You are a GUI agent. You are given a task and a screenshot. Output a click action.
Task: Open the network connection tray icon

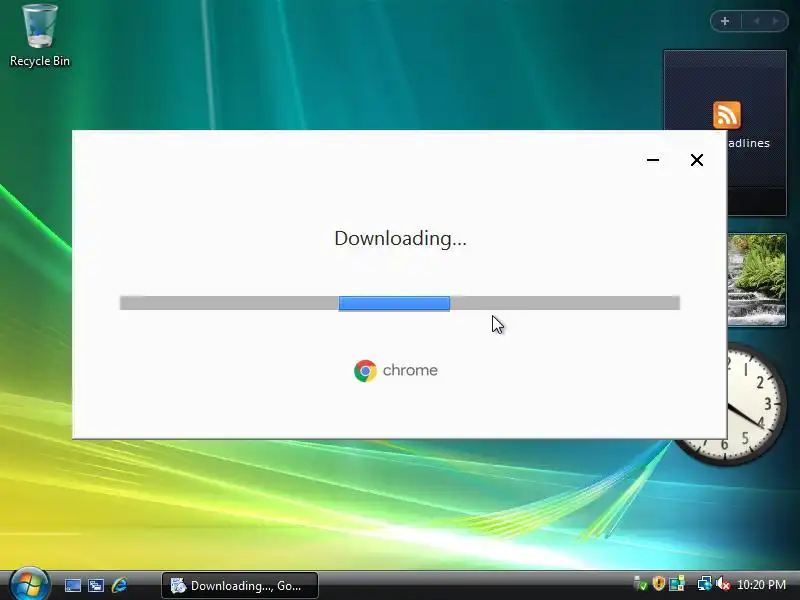pos(705,583)
